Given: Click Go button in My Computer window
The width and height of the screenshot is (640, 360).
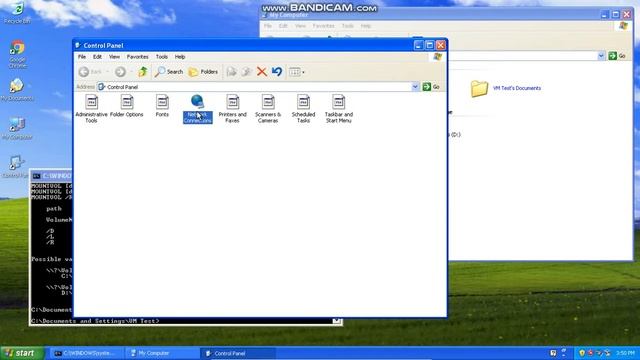Looking at the screenshot, I should point(617,56).
